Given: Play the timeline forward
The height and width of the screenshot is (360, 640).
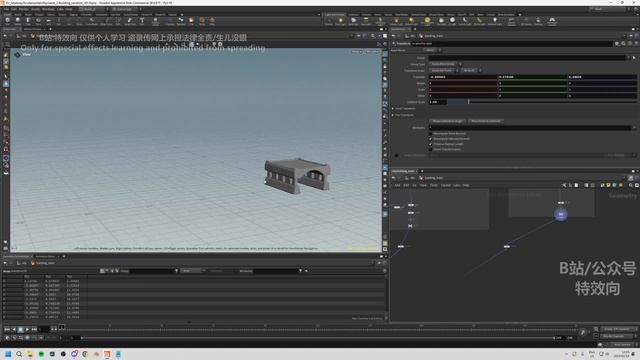Looking at the screenshot, I should 27,329.
